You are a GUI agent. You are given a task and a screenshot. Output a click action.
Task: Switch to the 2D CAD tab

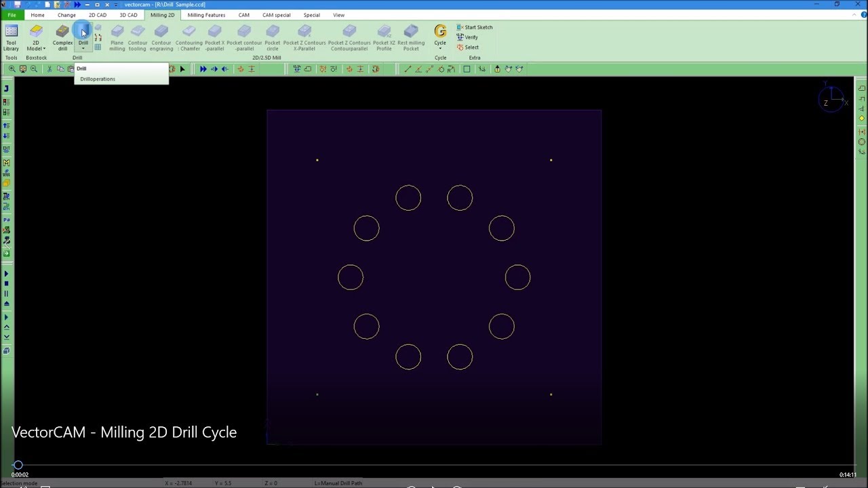point(98,15)
